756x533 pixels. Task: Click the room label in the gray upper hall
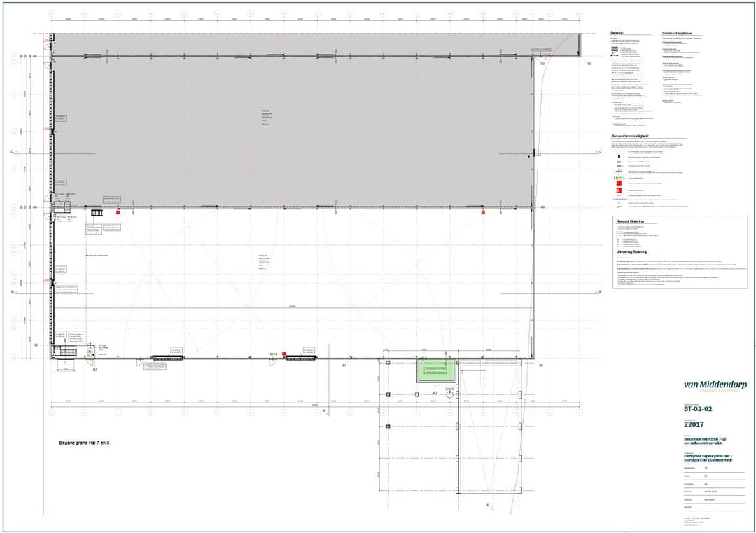(x=266, y=115)
